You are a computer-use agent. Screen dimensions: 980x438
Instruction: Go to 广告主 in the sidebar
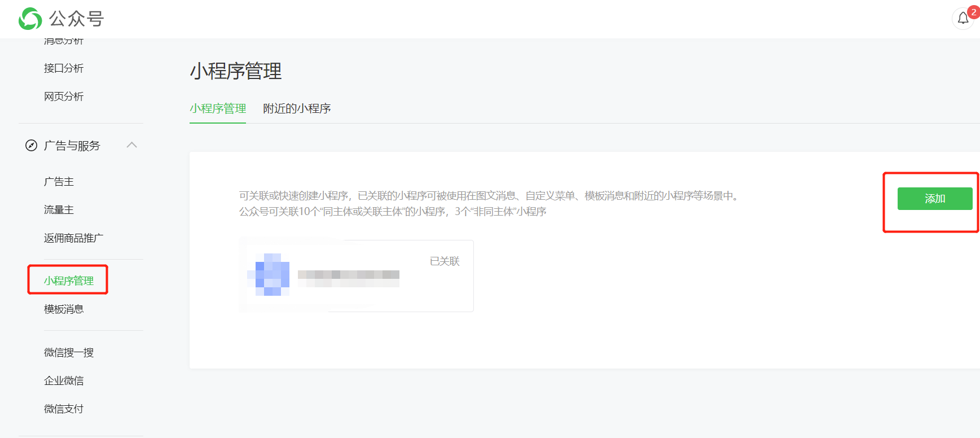pyautogui.click(x=59, y=182)
